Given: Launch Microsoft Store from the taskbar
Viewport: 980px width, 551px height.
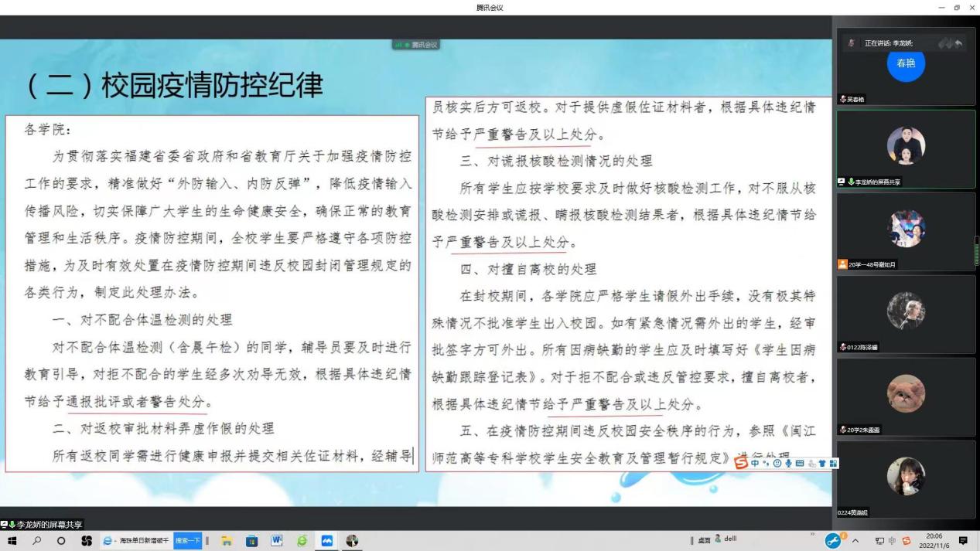Looking at the screenshot, I should 251,541.
